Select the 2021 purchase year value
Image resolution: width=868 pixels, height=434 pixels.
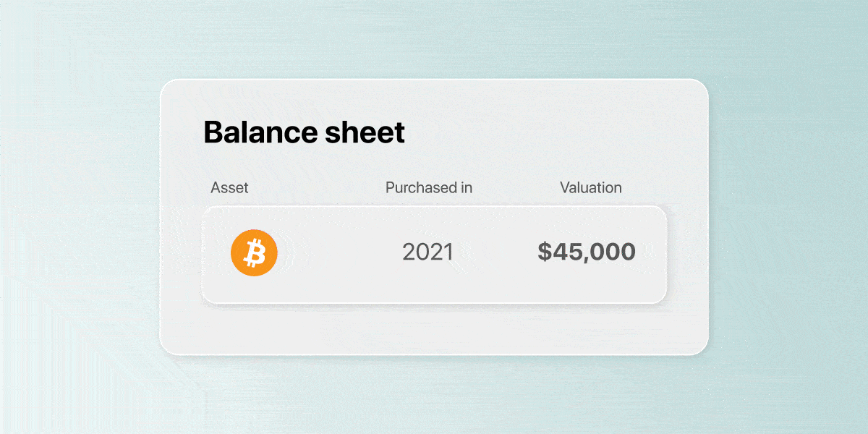click(427, 252)
